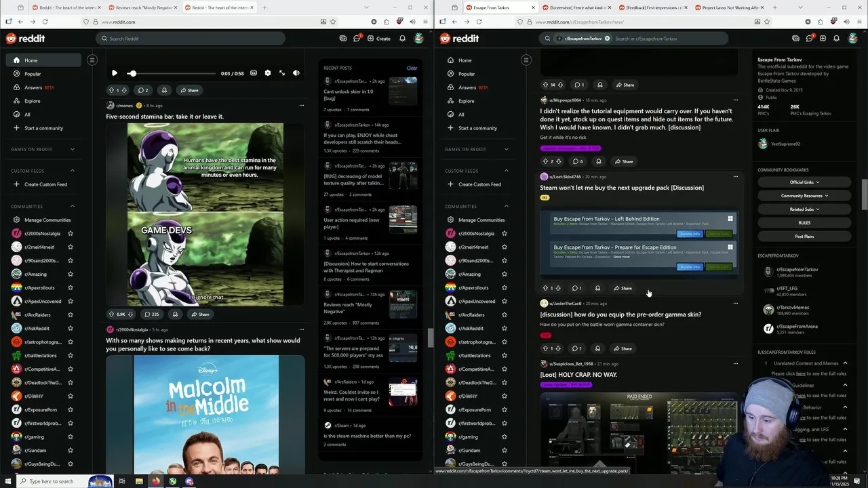The width and height of the screenshot is (868, 488).
Task: Open Windows Start menu
Action: pos(7,481)
